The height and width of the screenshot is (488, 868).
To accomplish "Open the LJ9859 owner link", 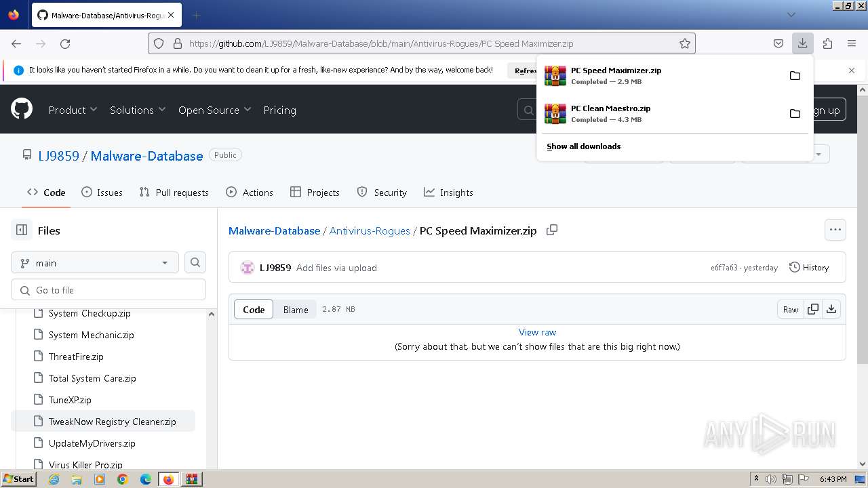I will click(58, 156).
